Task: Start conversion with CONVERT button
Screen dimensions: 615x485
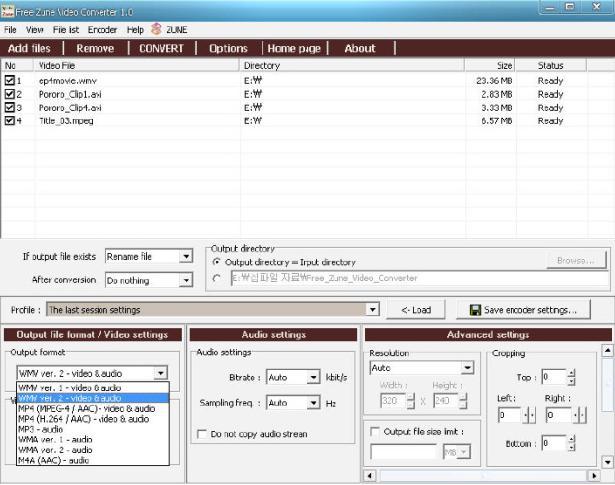Action: [161, 48]
